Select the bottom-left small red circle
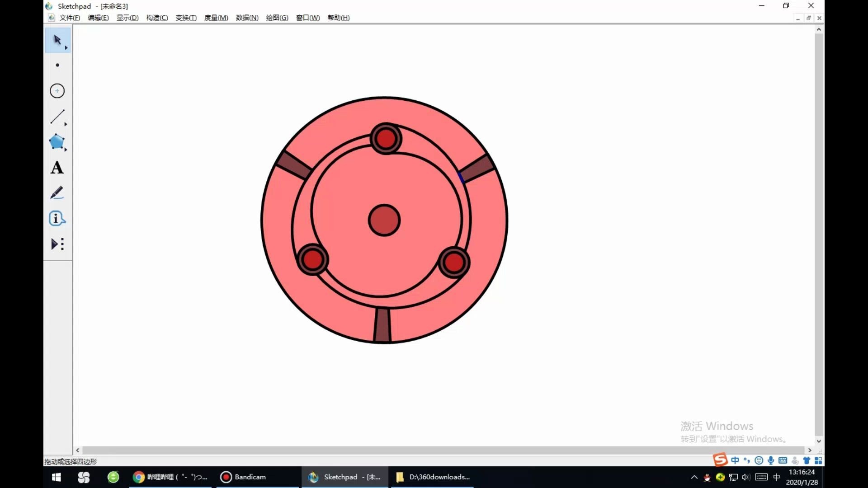Screen dimensions: 868x488 click(x=312, y=259)
